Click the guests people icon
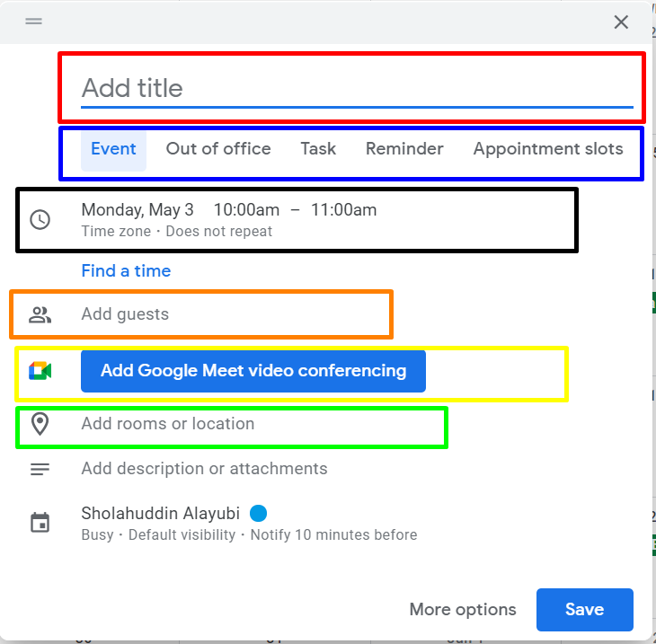 coord(40,315)
